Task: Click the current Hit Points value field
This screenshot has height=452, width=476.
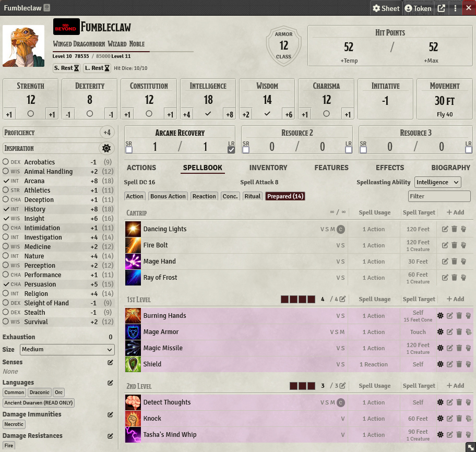Action: pos(349,47)
